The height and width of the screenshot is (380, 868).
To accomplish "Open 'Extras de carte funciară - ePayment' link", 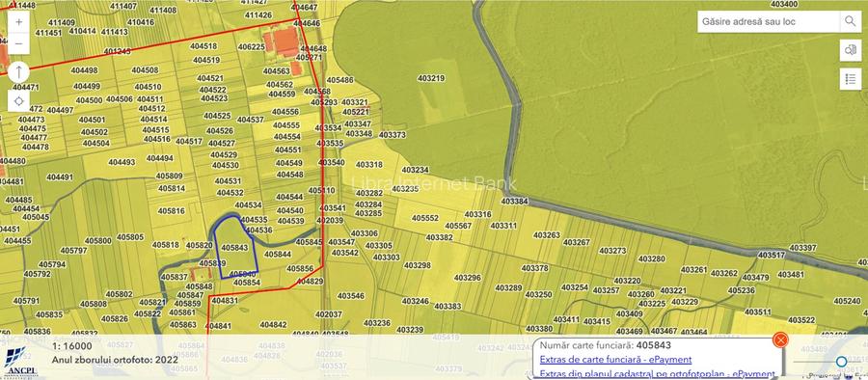I will pyautogui.click(x=615, y=360).
